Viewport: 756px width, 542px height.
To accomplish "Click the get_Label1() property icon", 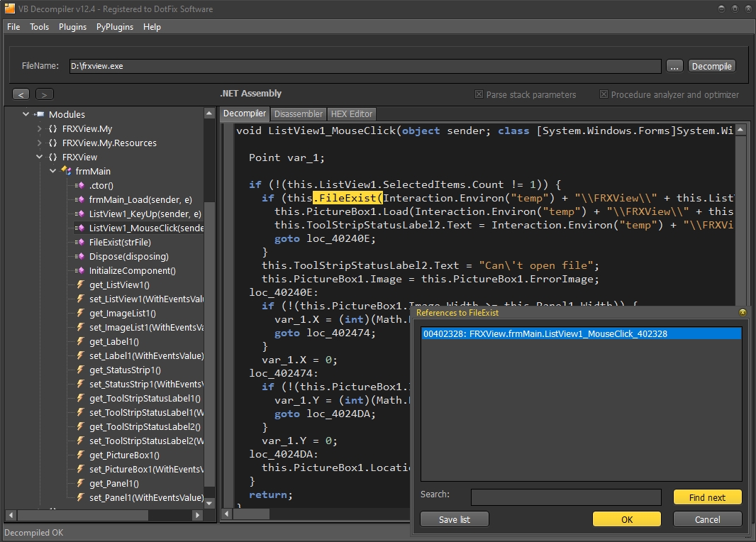I will pyautogui.click(x=81, y=341).
